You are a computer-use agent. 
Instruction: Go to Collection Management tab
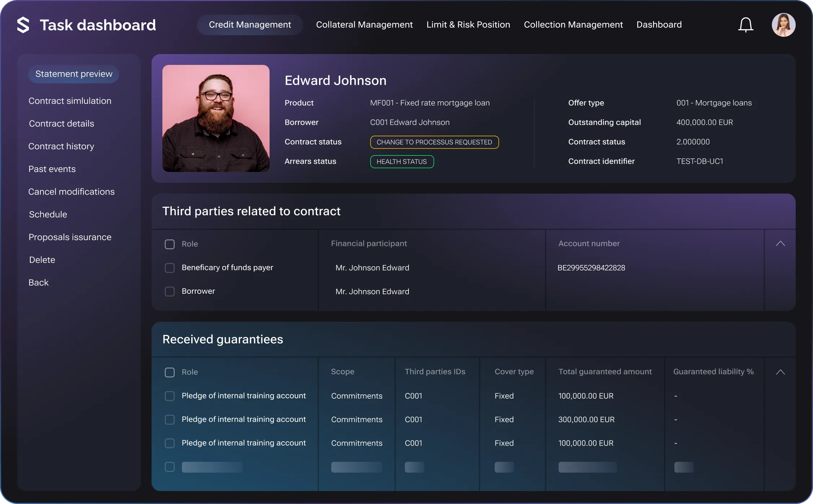click(573, 25)
